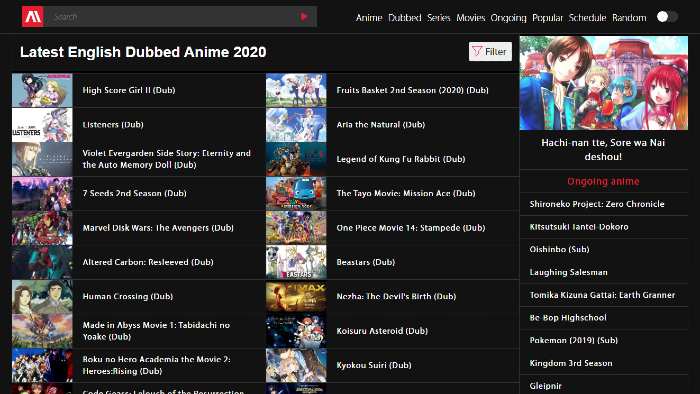Open Boku no Hero Academia Movie 2 link

157,365
